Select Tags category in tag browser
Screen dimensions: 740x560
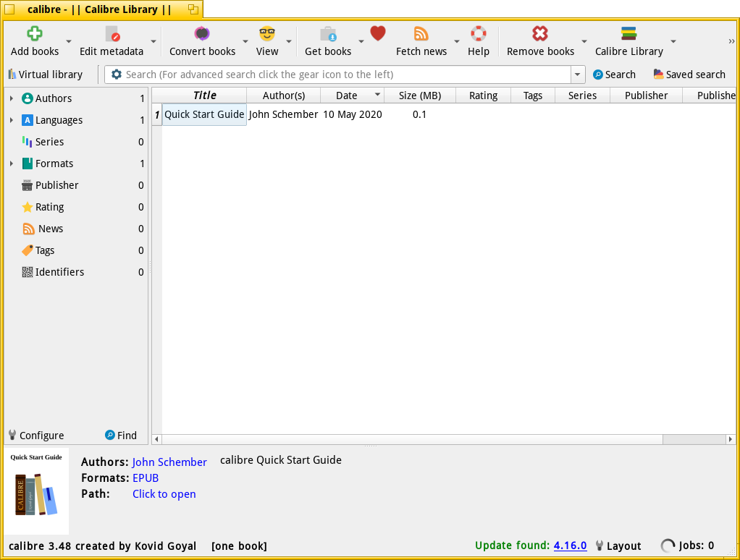(45, 250)
